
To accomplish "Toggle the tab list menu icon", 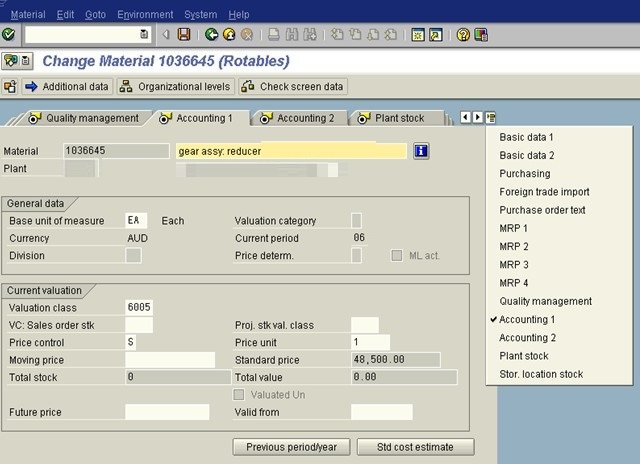I will pyautogui.click(x=491, y=118).
